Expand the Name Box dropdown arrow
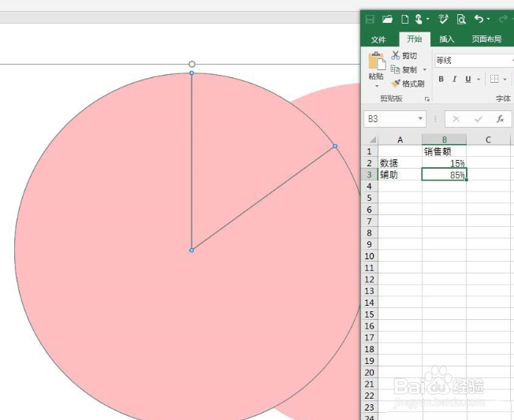514x420 pixels. 420,119
